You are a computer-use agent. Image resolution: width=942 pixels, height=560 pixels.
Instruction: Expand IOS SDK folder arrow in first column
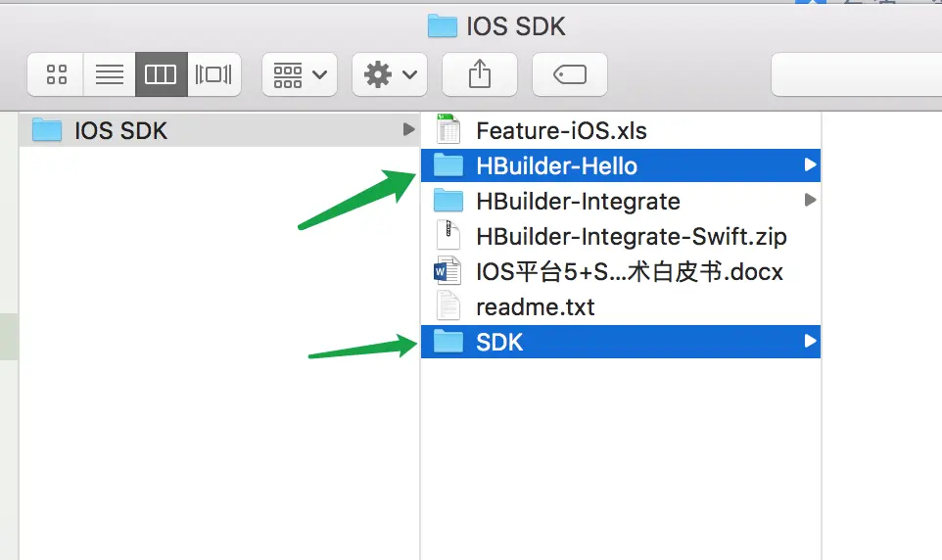408,130
